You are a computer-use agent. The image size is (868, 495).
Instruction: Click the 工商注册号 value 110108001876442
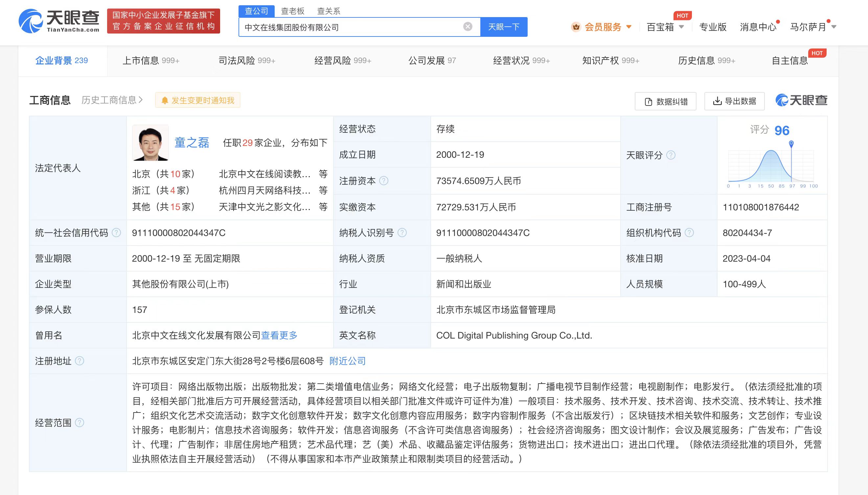point(761,207)
